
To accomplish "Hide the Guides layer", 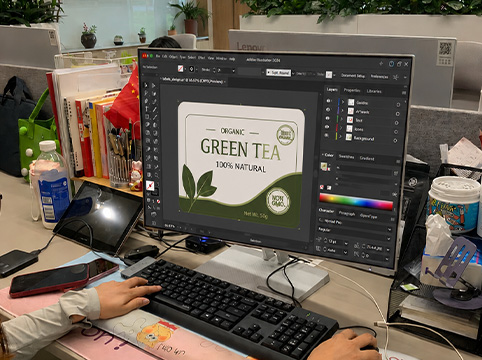I will [329, 101].
